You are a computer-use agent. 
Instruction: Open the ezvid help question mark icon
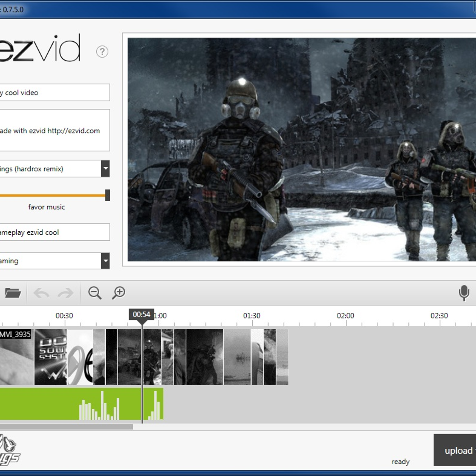(x=102, y=52)
